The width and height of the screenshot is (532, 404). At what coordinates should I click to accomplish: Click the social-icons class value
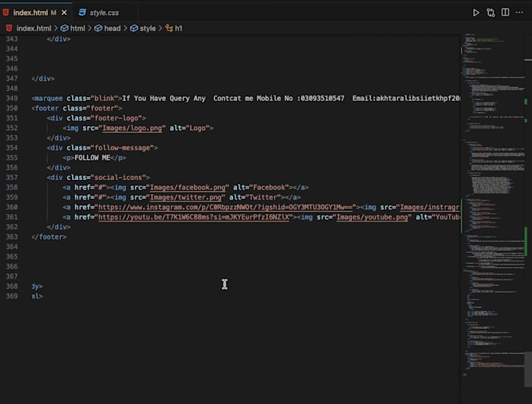118,178
